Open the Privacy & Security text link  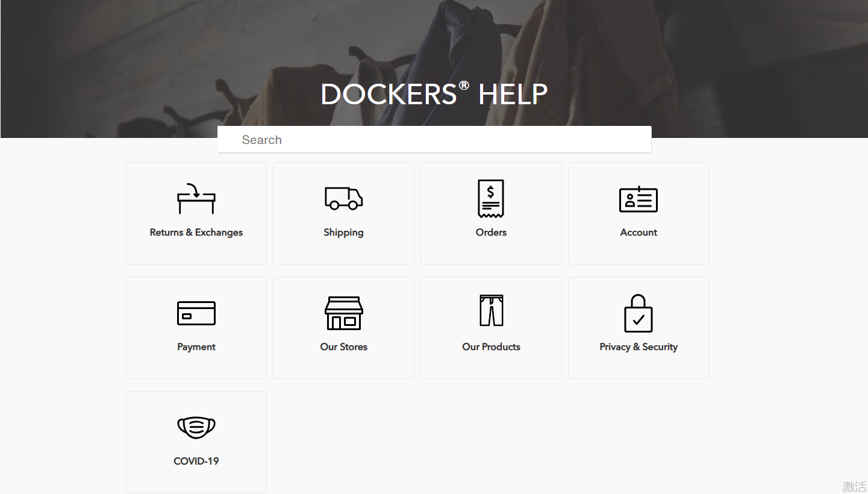pos(639,347)
